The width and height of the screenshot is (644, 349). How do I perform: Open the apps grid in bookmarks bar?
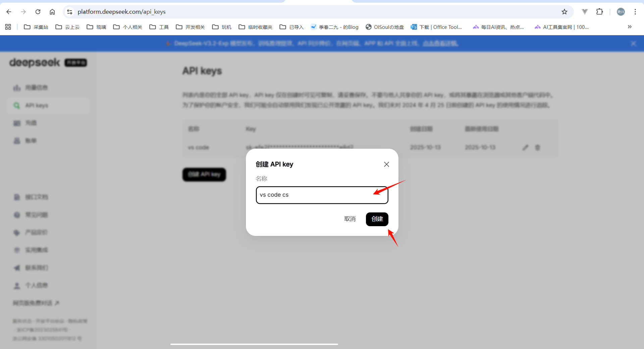[8, 27]
